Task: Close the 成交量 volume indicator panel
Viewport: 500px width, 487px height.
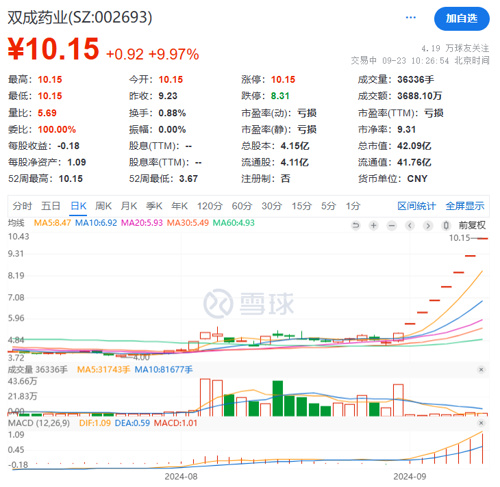Action: click(481, 369)
